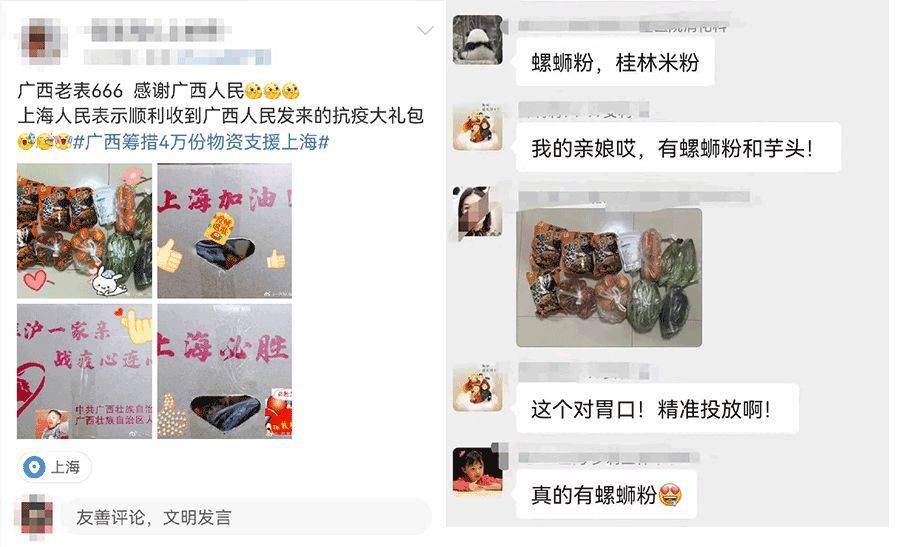Tap the panda avatar in the chat

[478, 40]
